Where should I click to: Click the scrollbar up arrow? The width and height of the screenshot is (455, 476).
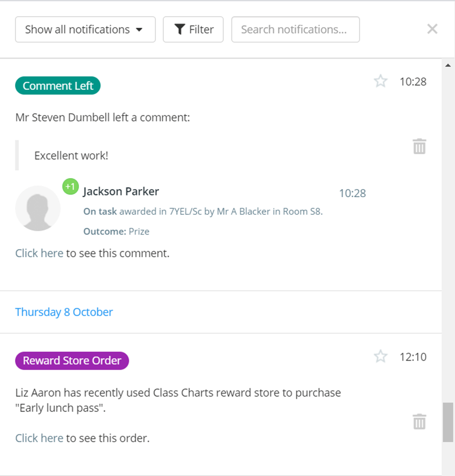click(x=448, y=65)
